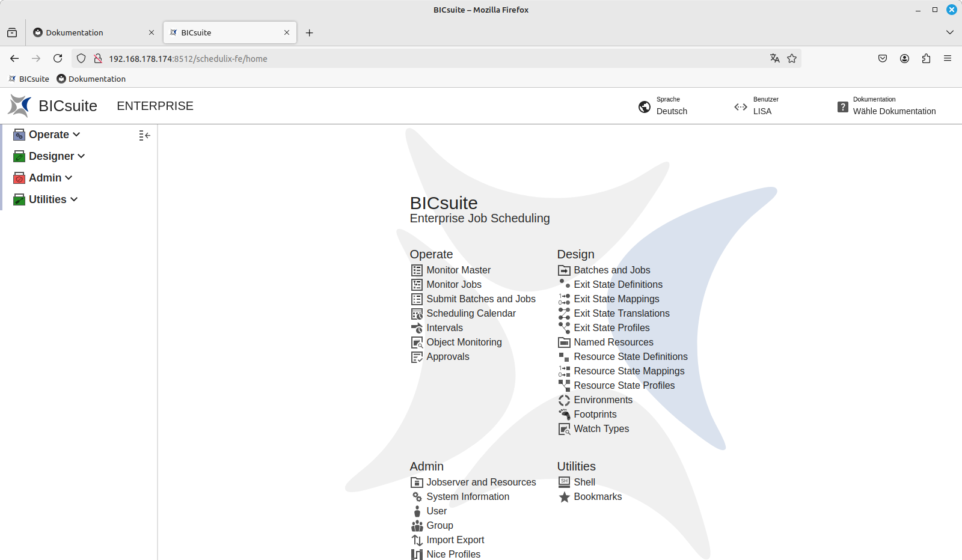Bookmark this page with the star
Screen dimensions: 962x560
point(792,58)
